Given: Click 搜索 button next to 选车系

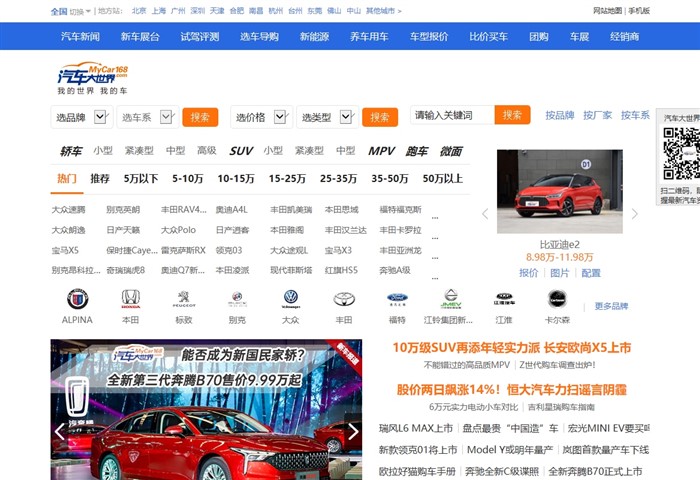Looking at the screenshot, I should pos(200,117).
